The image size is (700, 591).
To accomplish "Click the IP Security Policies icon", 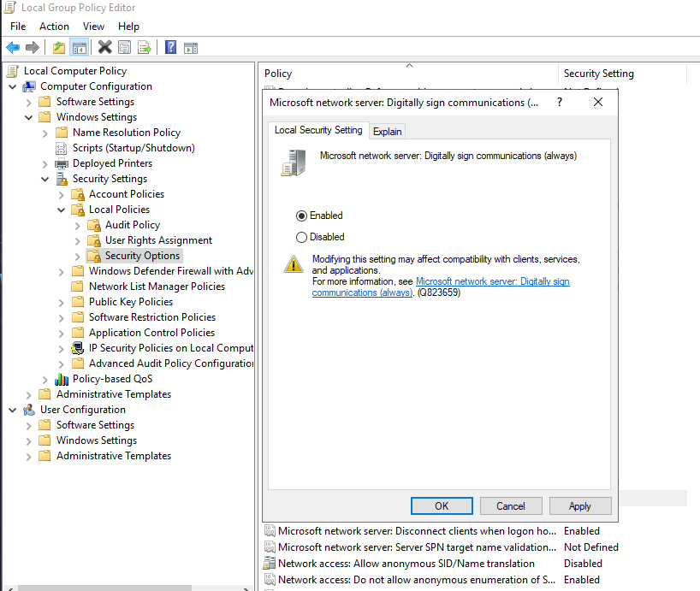I will tap(78, 348).
